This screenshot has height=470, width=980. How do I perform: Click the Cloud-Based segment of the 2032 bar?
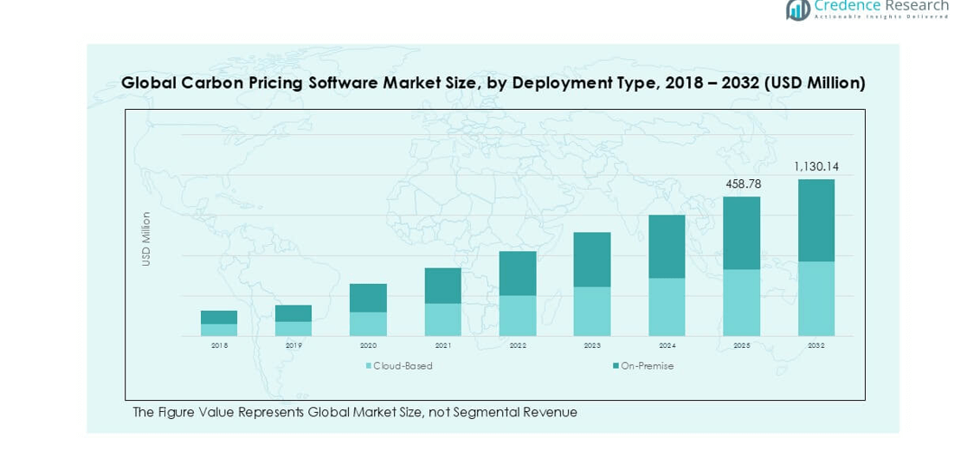(x=816, y=299)
